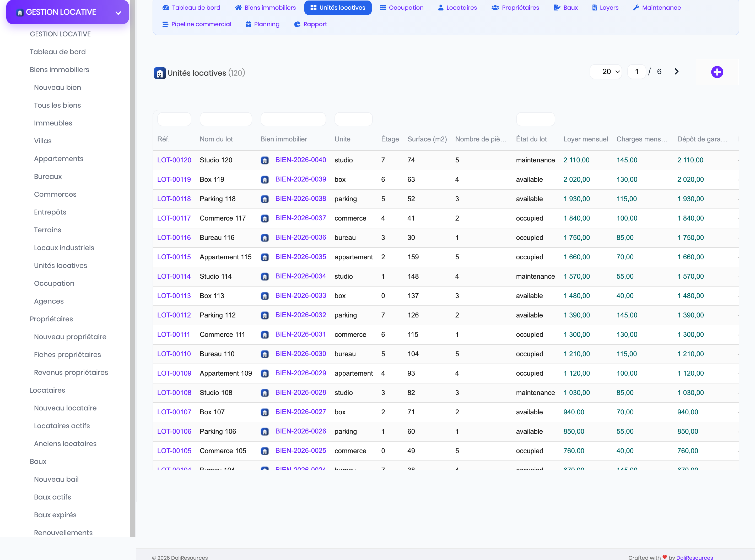Switch to the Locataires tab
Screen dimensions: 755x560
tap(457, 7)
